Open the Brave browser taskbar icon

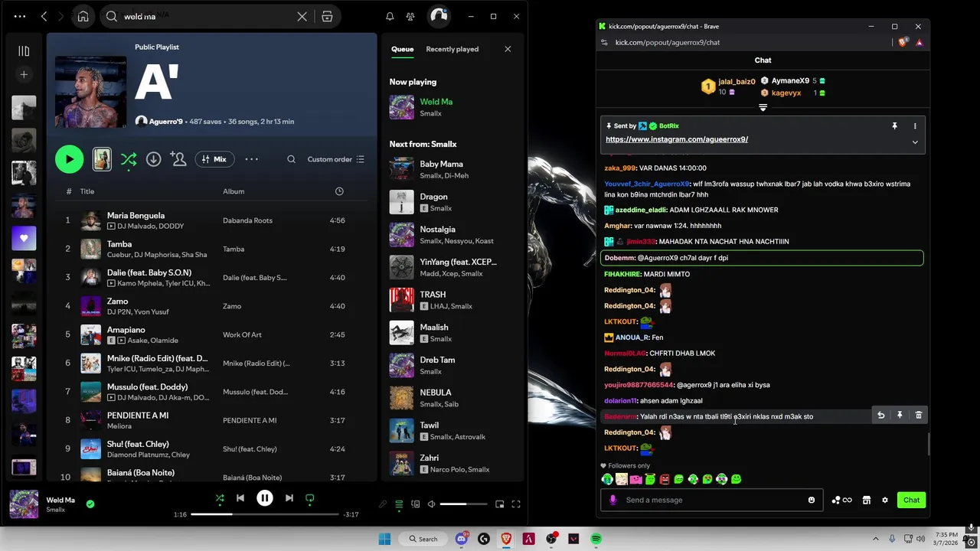coord(506,539)
